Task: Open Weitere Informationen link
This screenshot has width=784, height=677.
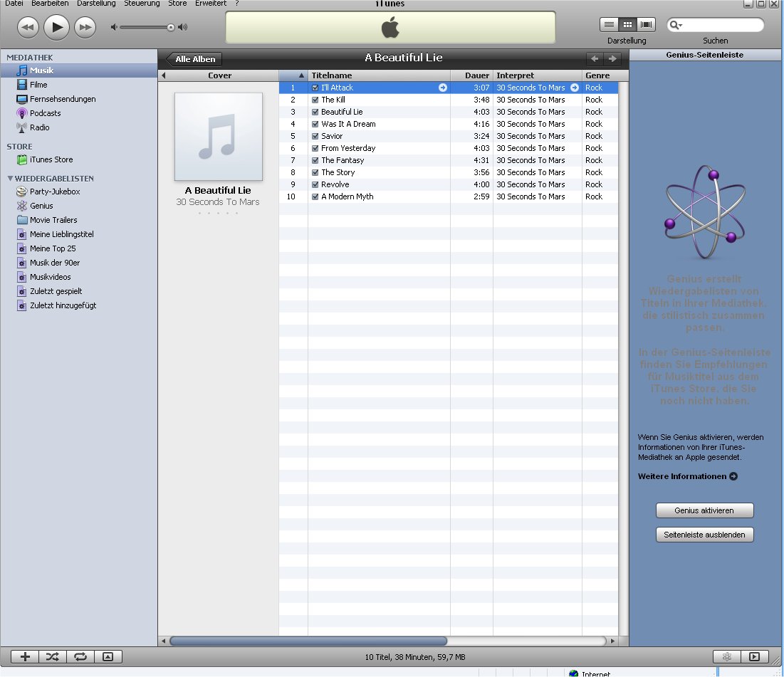Action: click(x=687, y=476)
